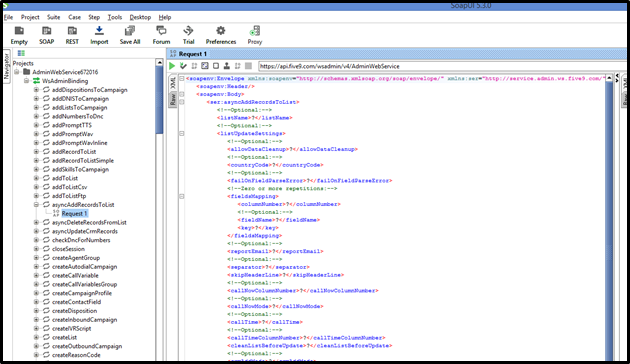630x364 pixels.
Task: Click the Import toolbar icon
Action: pos(99,31)
